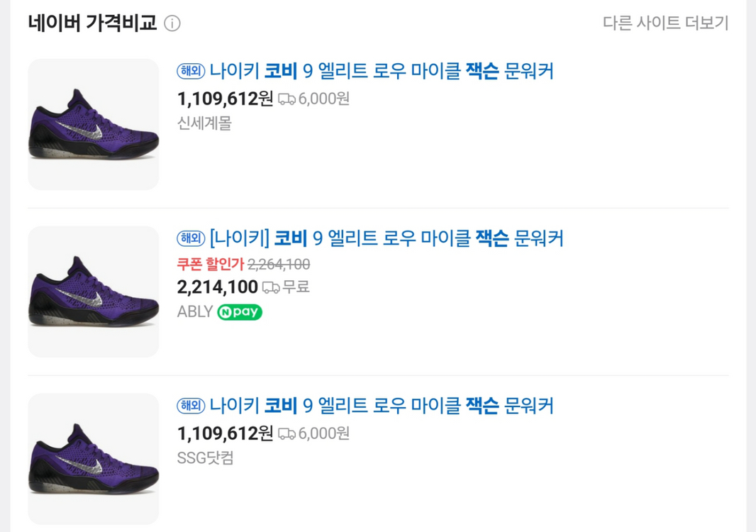Open the ABLY store page
756x532 pixels.
click(x=194, y=312)
